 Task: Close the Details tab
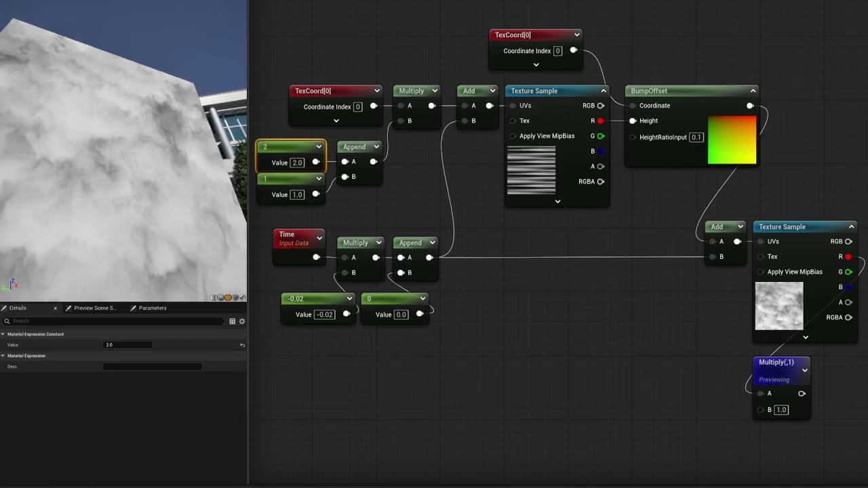click(56, 308)
